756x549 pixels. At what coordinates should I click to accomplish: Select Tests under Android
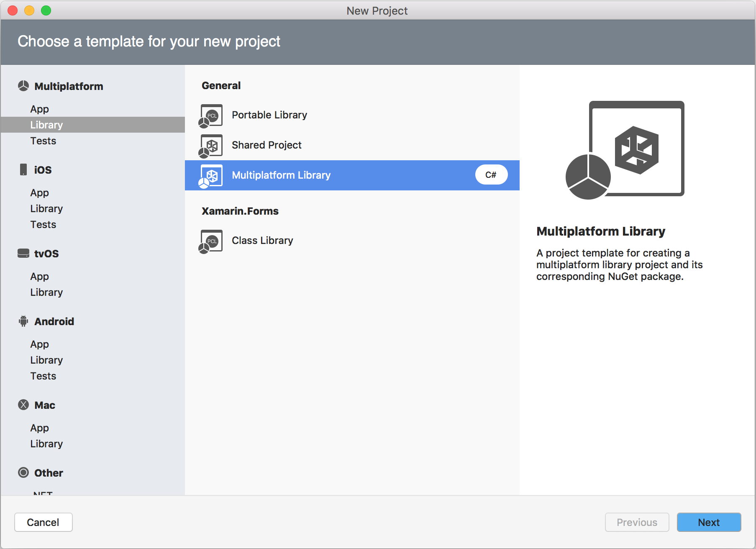(92, 376)
